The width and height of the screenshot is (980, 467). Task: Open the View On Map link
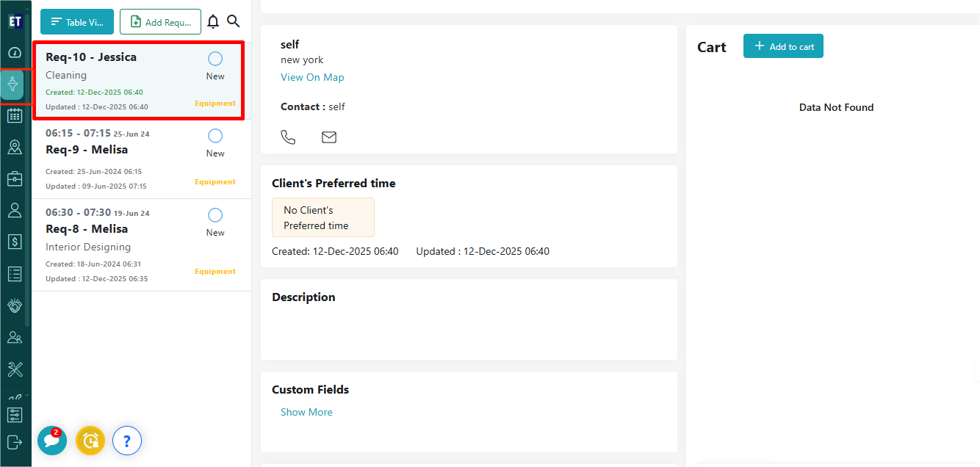(x=312, y=77)
